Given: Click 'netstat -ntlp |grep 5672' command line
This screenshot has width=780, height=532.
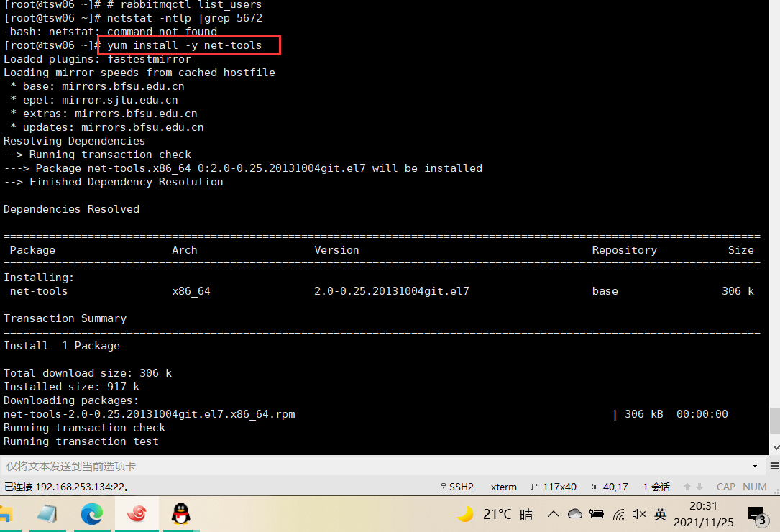Looking at the screenshot, I should coord(185,18).
